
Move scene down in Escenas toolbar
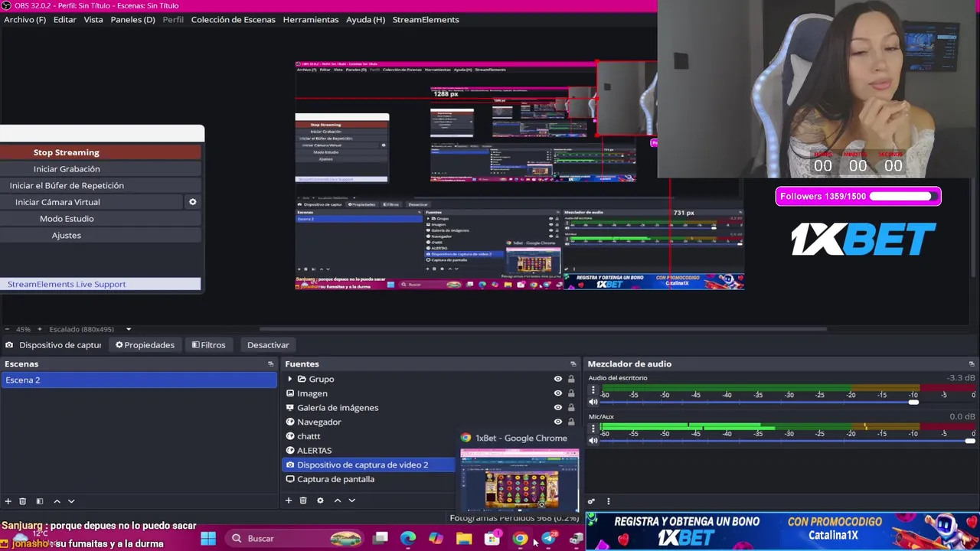(x=71, y=501)
